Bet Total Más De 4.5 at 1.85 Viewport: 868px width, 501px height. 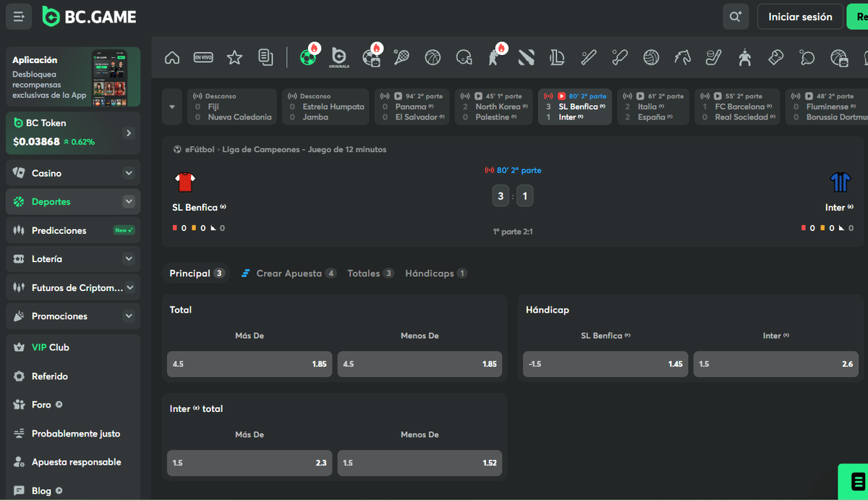pos(250,364)
